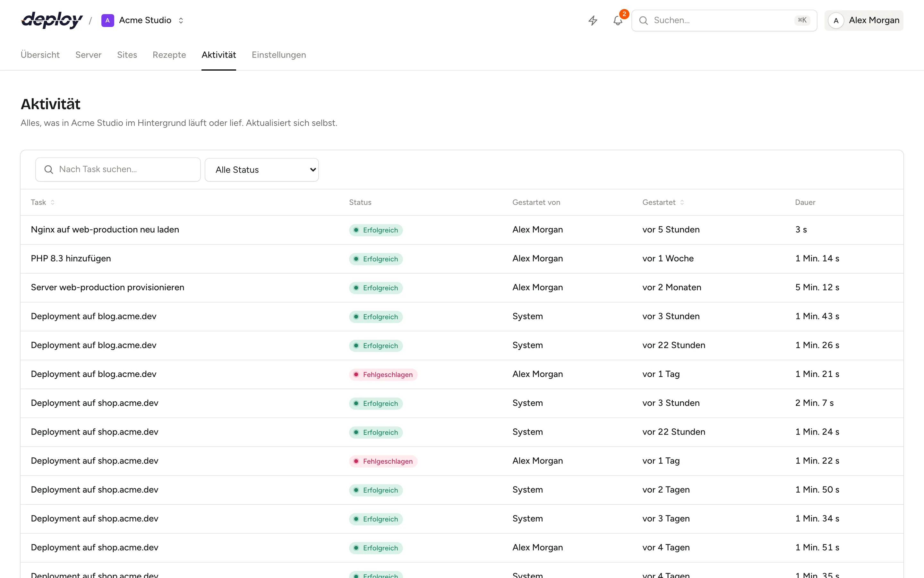Click the 1 Min. 51 s duration
This screenshot has width=924, height=578.
click(x=817, y=547)
